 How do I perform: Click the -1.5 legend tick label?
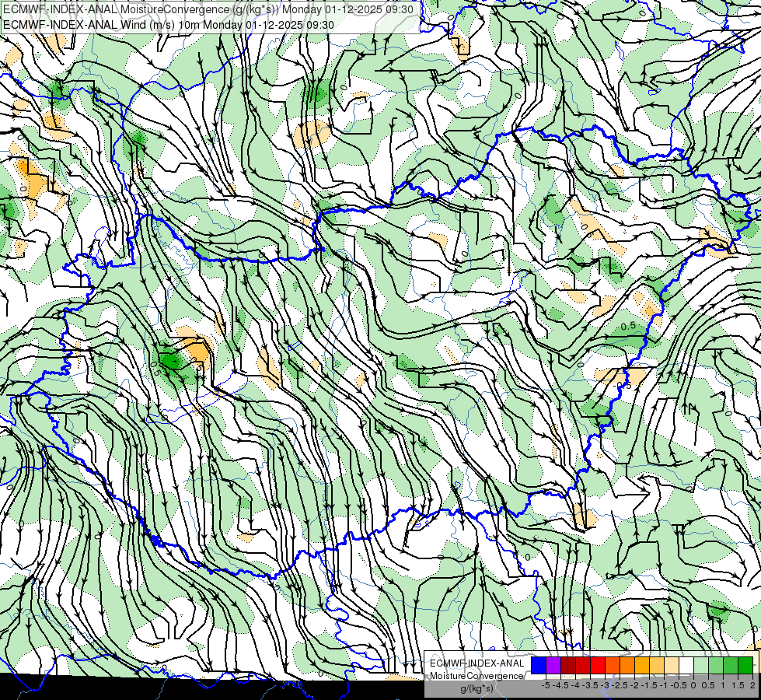pos(649,685)
